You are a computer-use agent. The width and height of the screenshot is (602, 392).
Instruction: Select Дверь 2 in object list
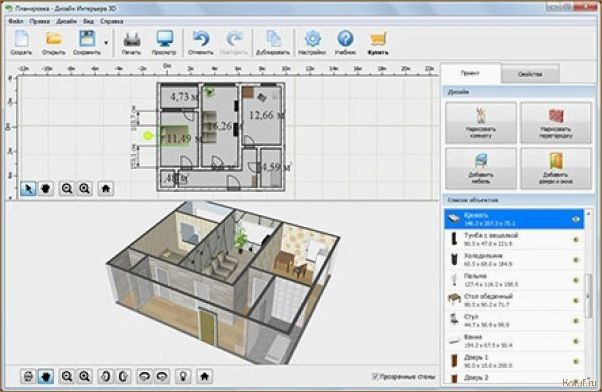(514, 378)
